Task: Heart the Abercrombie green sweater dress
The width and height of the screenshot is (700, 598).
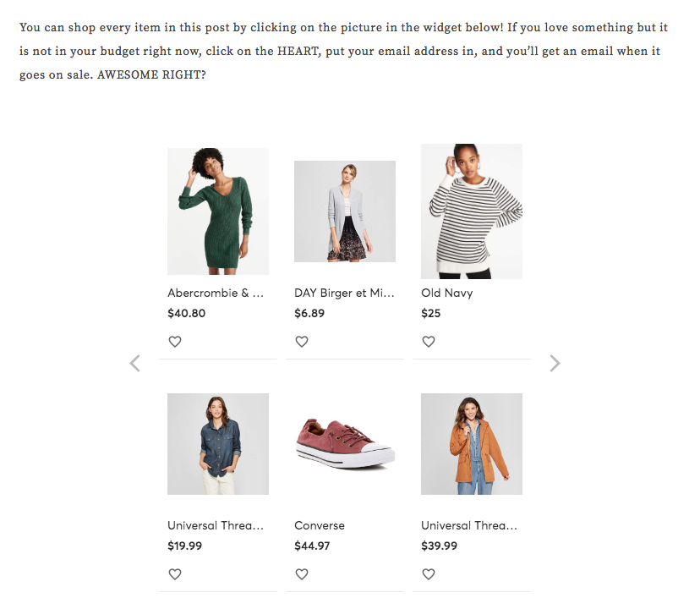Action: (175, 342)
